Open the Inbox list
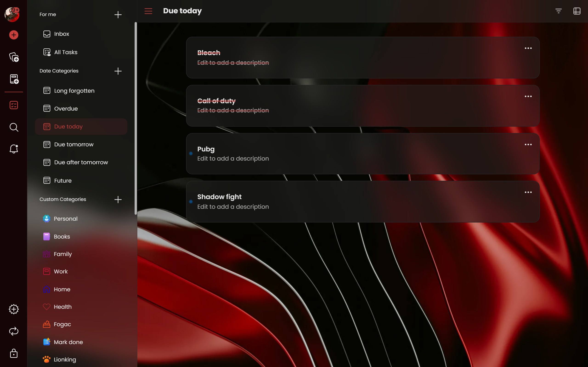 click(x=62, y=34)
